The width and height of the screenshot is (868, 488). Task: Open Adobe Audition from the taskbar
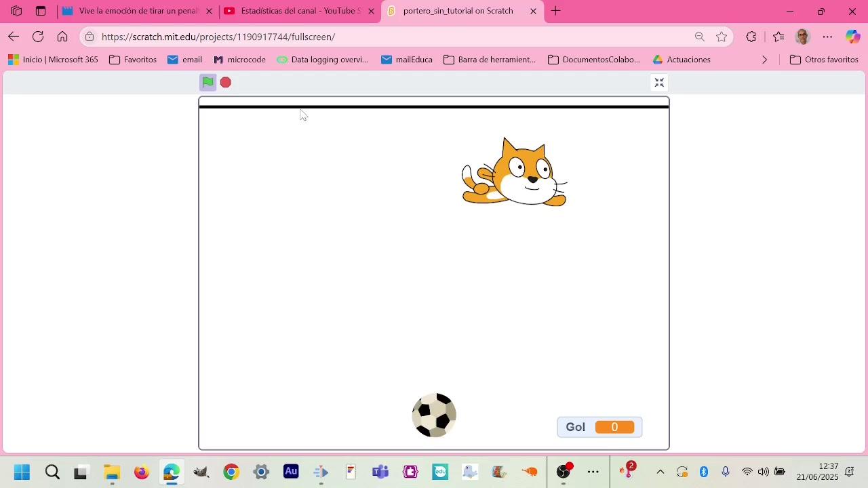coord(291,471)
